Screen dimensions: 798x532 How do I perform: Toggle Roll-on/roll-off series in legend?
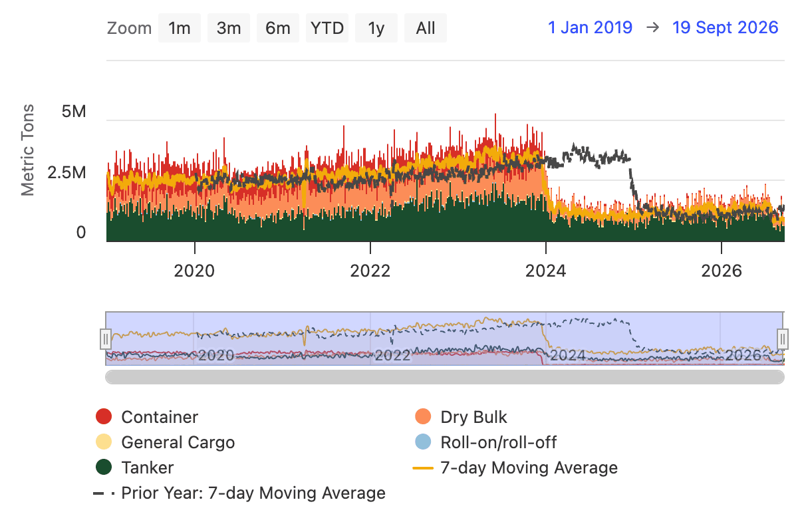[x=485, y=442]
